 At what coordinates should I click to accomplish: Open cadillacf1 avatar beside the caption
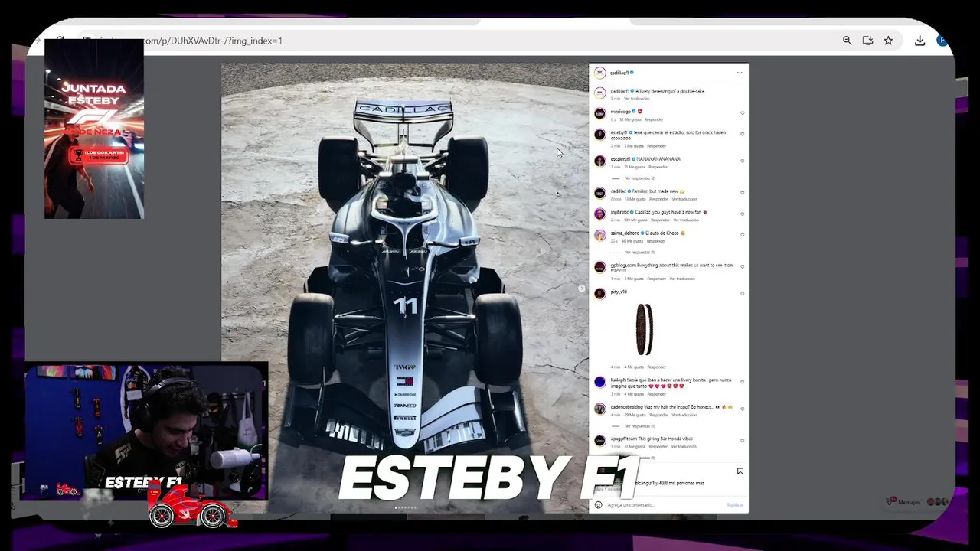pyautogui.click(x=600, y=93)
